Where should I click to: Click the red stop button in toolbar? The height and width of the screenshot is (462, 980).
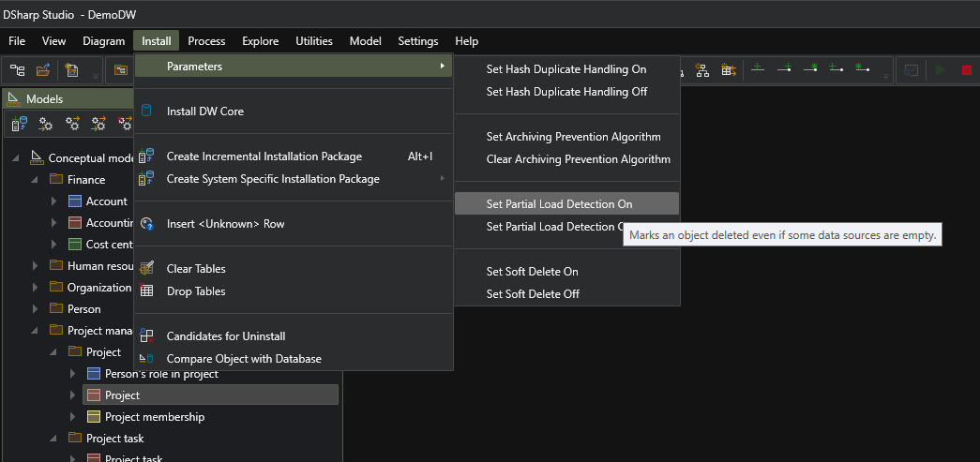(966, 70)
